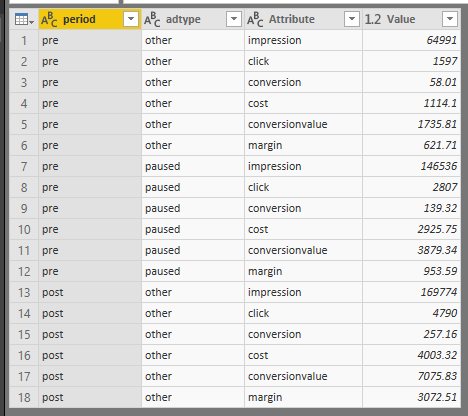Click the value 953.59
This screenshot has height=416, width=468.
click(440, 271)
